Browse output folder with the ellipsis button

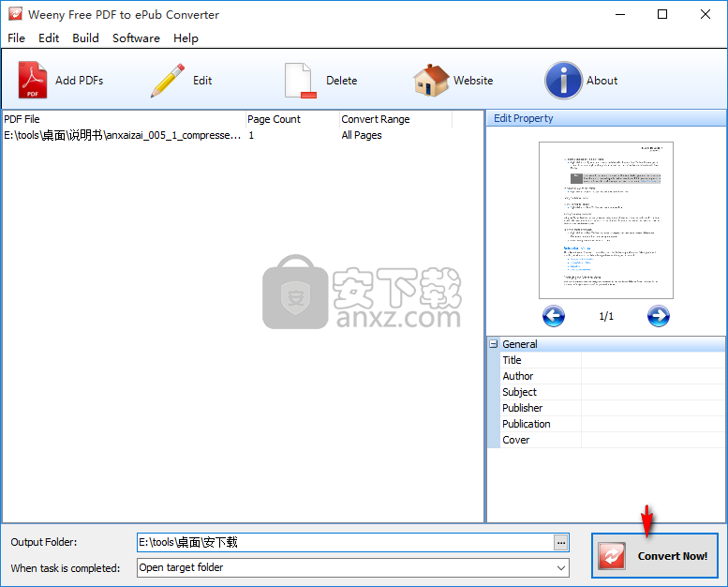pos(561,542)
